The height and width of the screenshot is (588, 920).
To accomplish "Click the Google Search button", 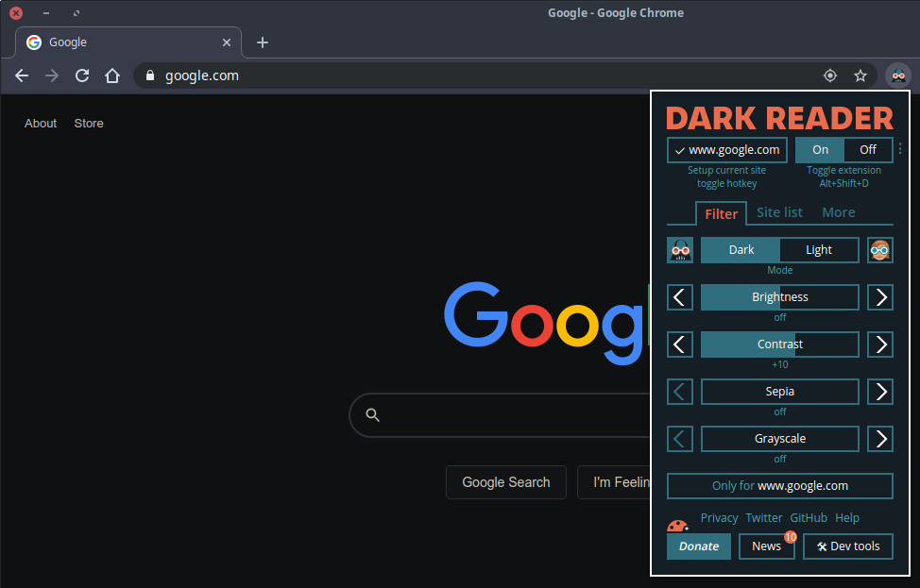I will pos(506,482).
